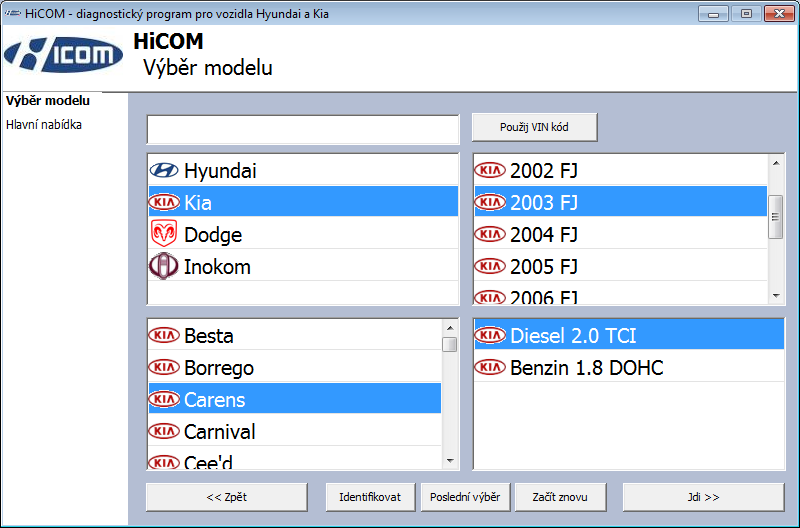Proceed with the Jdi >> button

(x=703, y=497)
